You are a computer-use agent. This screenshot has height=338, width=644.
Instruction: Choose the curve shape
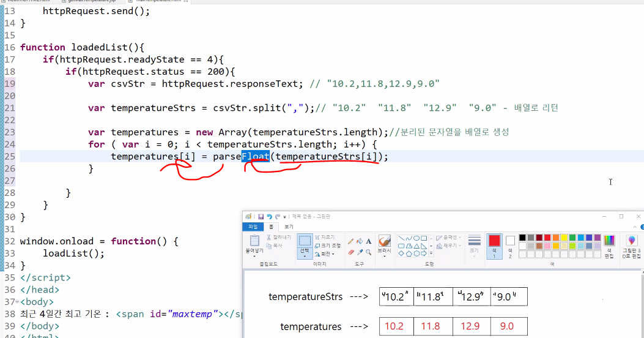pos(409,238)
